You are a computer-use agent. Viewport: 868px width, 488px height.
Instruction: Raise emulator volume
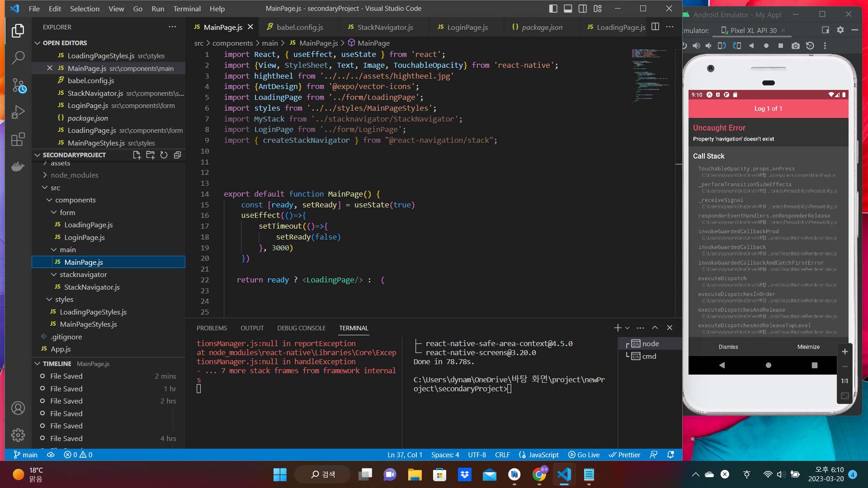696,46
